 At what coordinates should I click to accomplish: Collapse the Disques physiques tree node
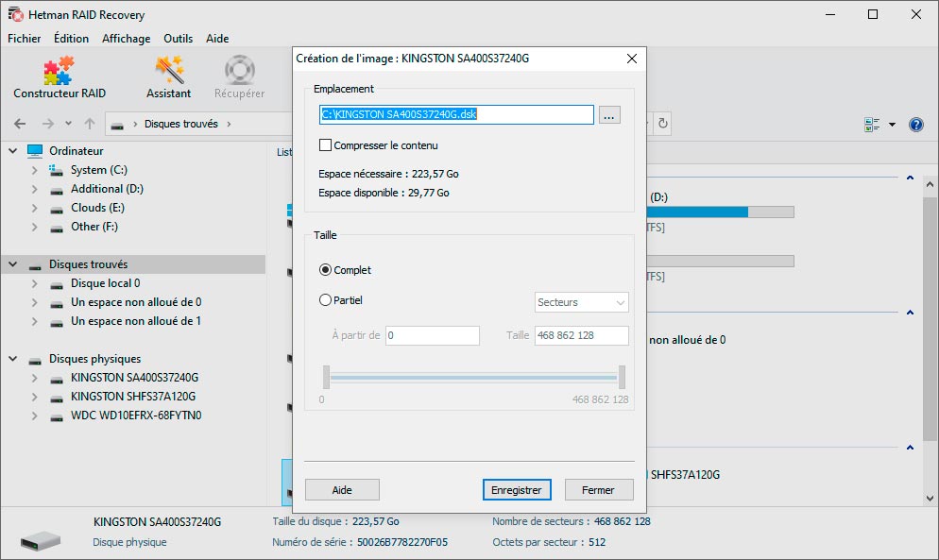(x=12, y=359)
